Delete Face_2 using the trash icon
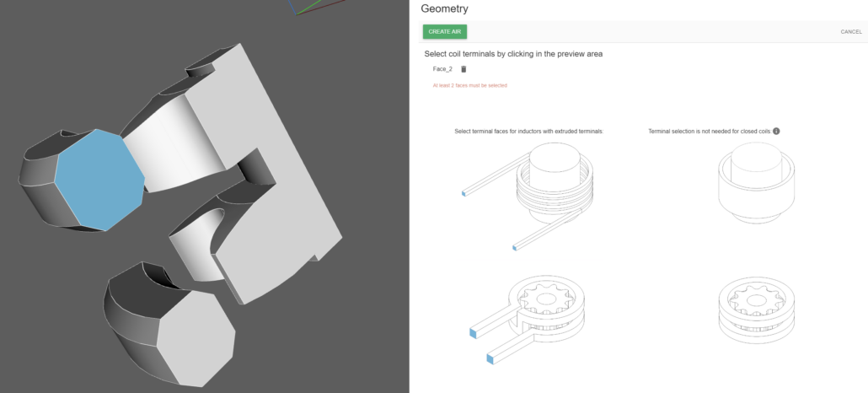Screen dimensions: 868x393 coord(463,69)
